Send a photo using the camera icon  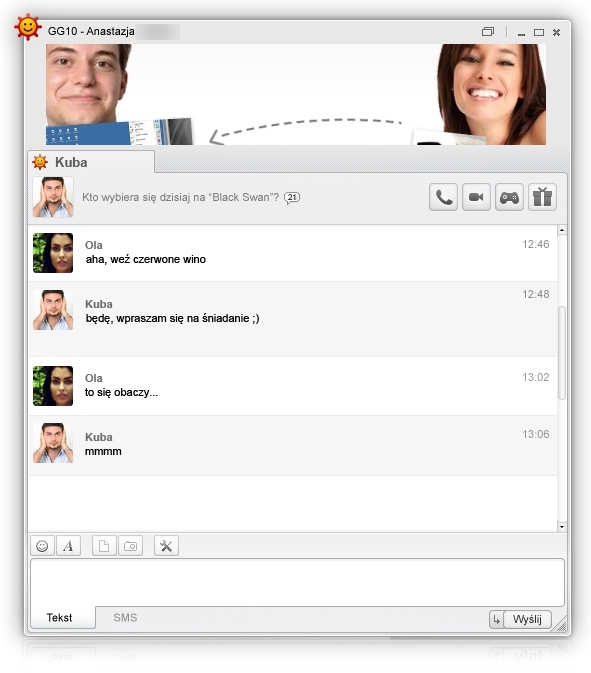click(x=130, y=546)
